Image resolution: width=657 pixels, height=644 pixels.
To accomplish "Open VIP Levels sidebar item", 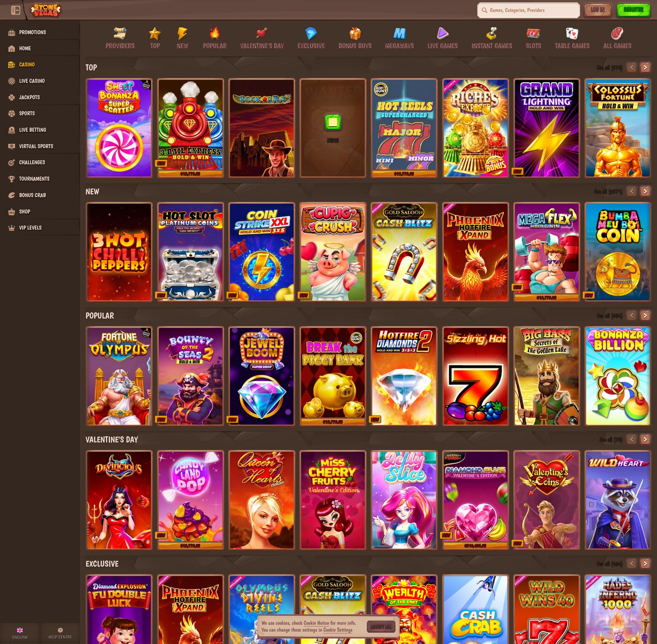I will (x=30, y=228).
